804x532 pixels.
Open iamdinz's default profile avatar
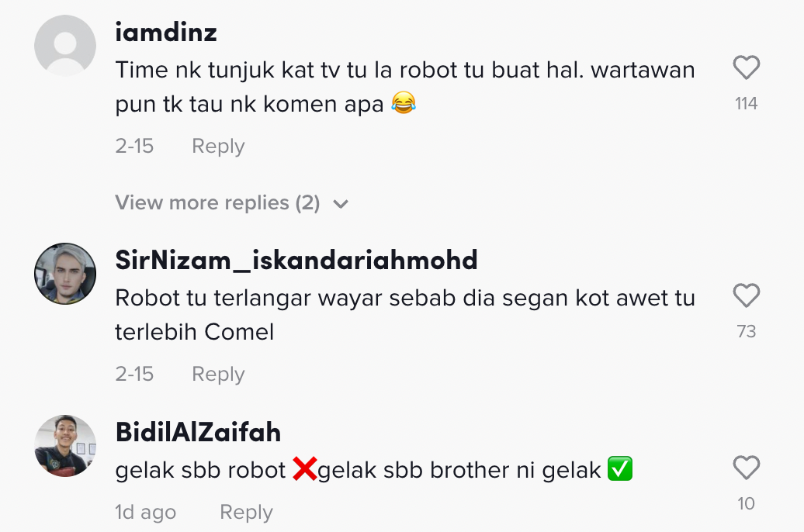[x=65, y=46]
